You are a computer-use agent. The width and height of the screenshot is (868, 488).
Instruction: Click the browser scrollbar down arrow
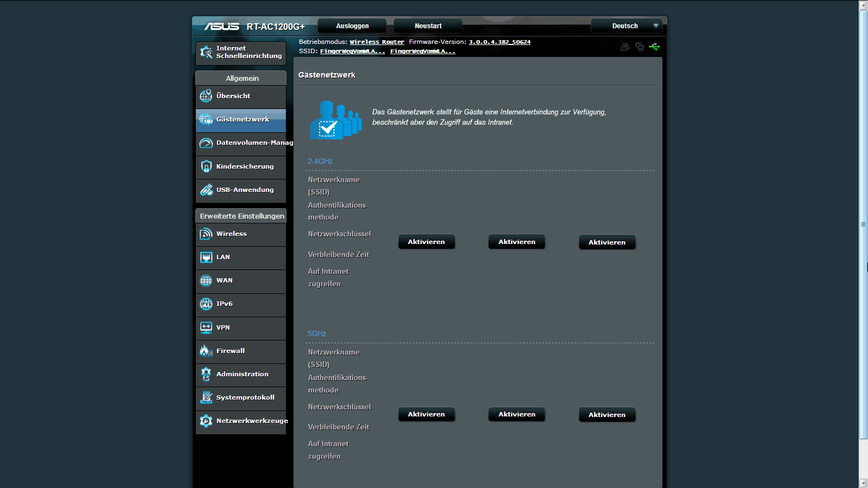[864, 483]
